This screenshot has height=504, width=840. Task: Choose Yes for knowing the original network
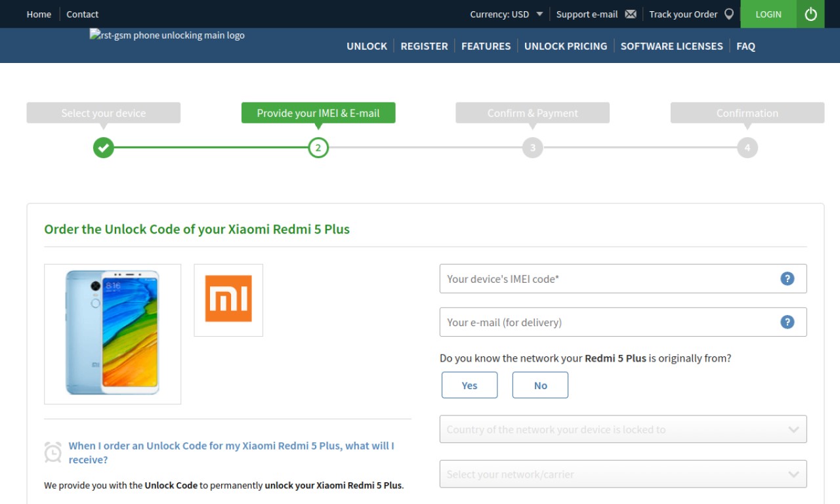click(x=470, y=385)
